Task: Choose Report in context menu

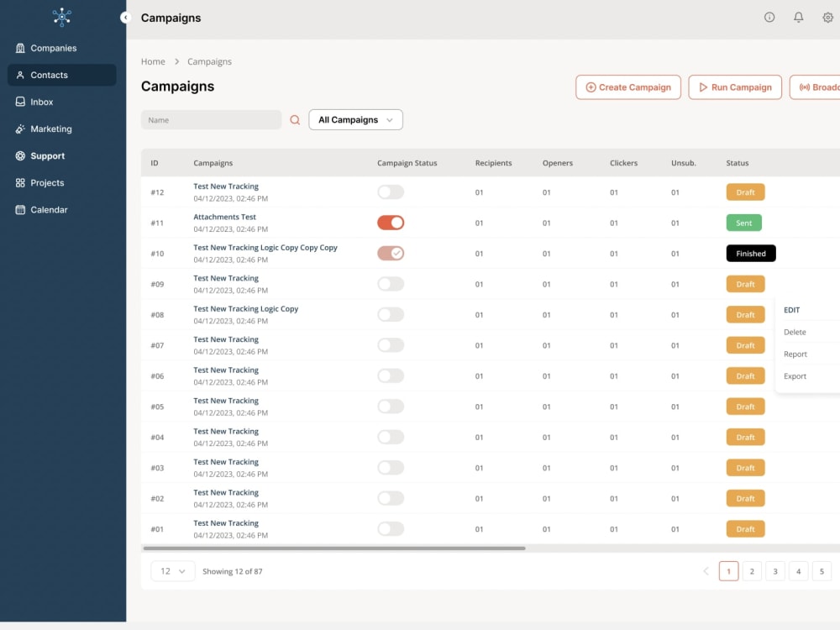Action: [795, 354]
